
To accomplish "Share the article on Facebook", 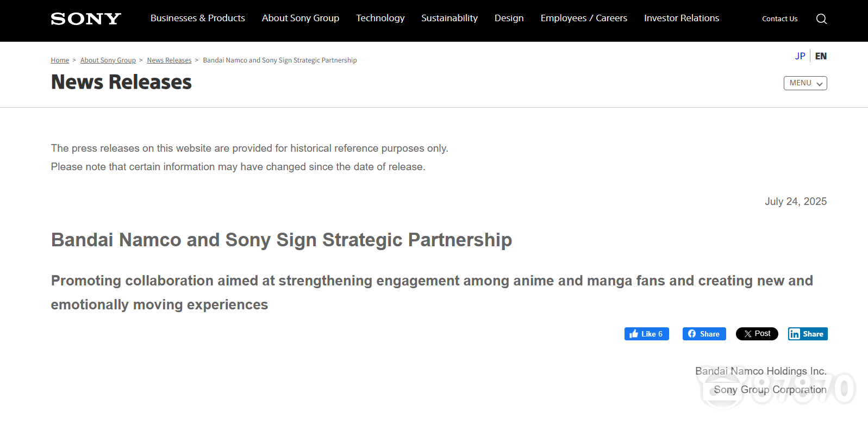I will (704, 334).
